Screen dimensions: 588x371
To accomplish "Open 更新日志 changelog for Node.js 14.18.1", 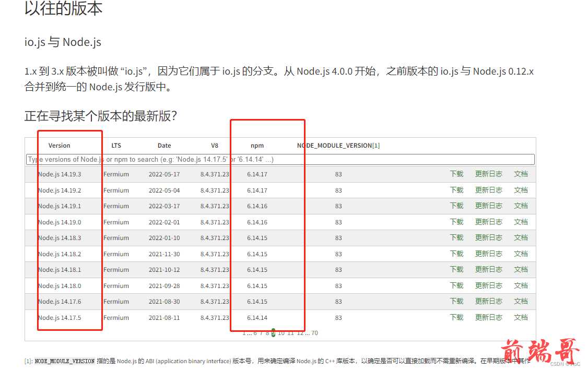I will [x=489, y=269].
